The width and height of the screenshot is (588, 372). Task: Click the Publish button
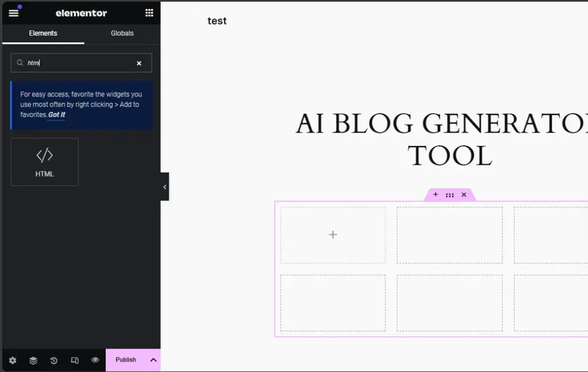pos(126,360)
